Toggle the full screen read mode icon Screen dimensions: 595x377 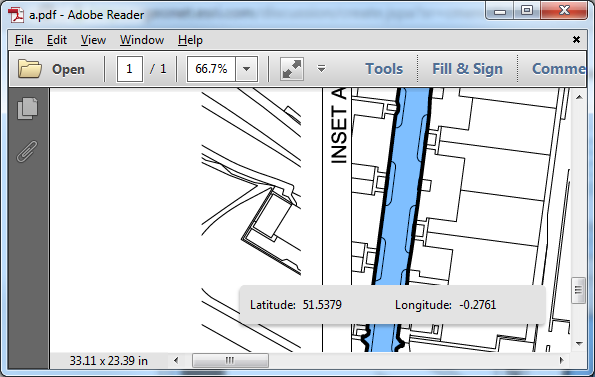pyautogui.click(x=292, y=69)
